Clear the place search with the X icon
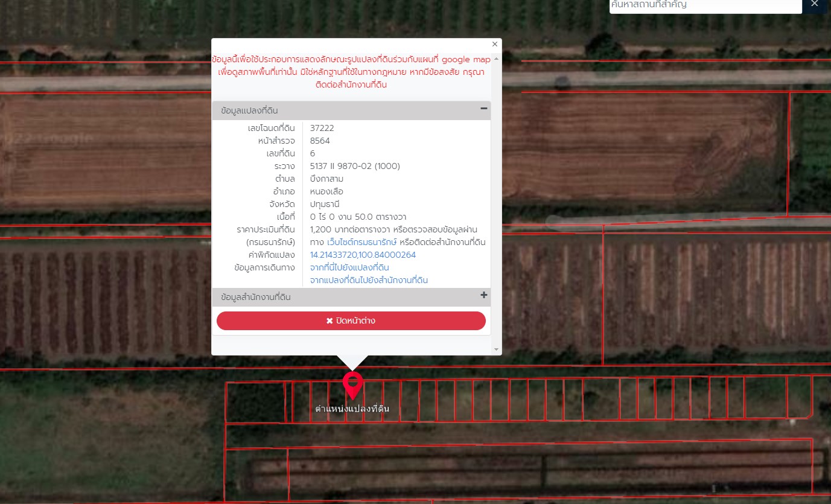 pos(814,4)
